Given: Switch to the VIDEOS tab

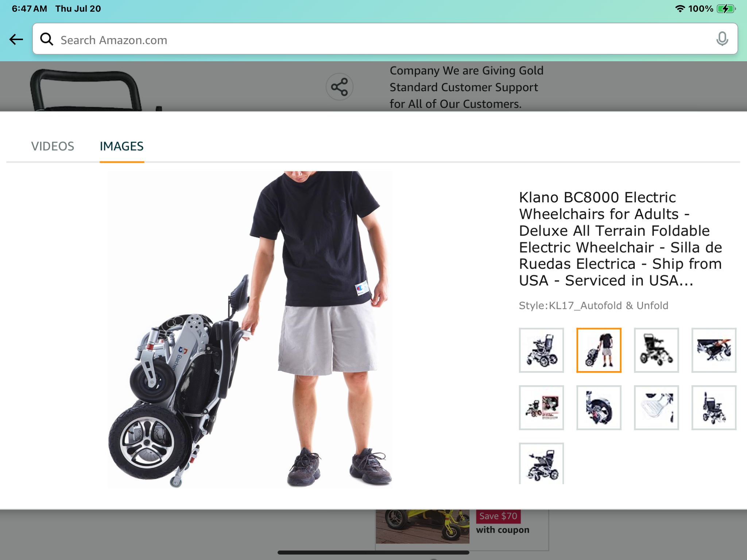Looking at the screenshot, I should tap(53, 146).
